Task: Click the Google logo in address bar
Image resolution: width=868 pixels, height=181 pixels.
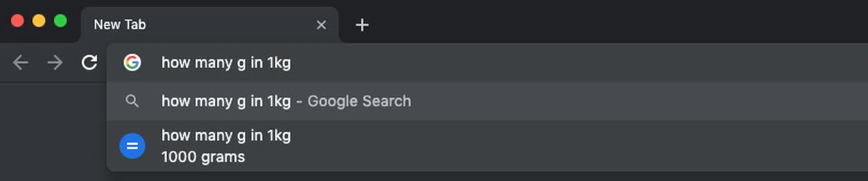Action: [132, 62]
